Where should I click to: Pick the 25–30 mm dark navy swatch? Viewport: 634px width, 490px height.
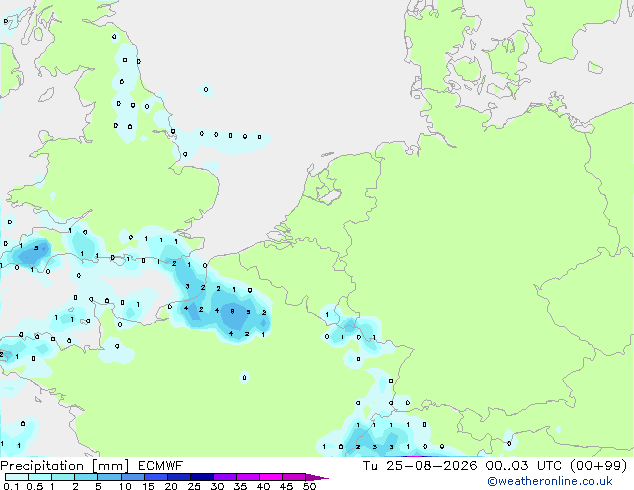pyautogui.click(x=202, y=477)
